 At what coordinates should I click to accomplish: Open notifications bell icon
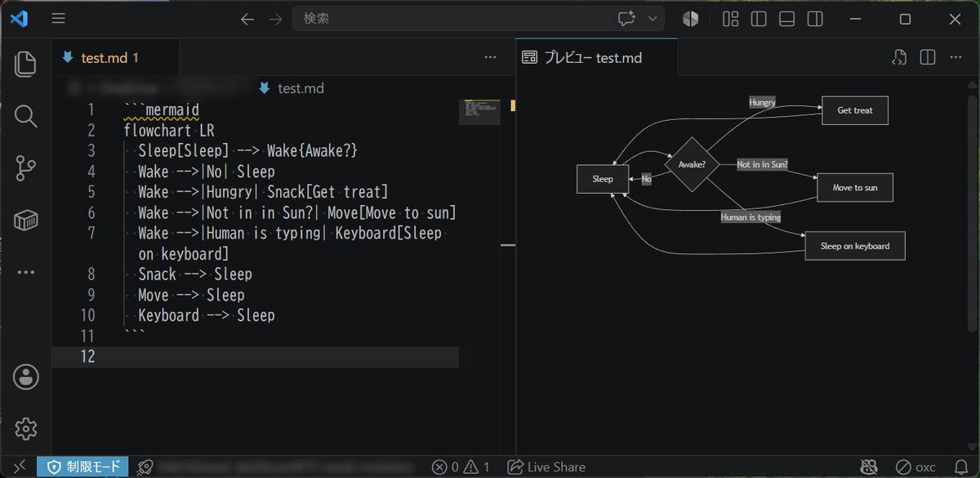pos(961,467)
